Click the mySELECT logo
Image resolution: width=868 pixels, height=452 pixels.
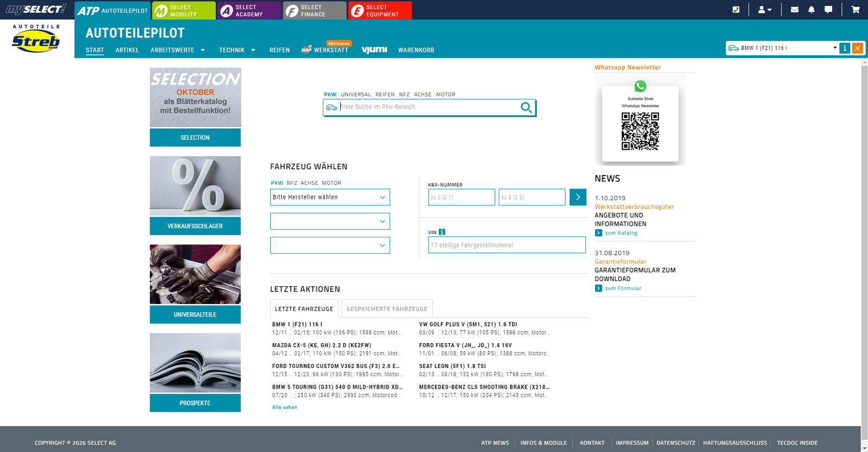click(x=35, y=9)
